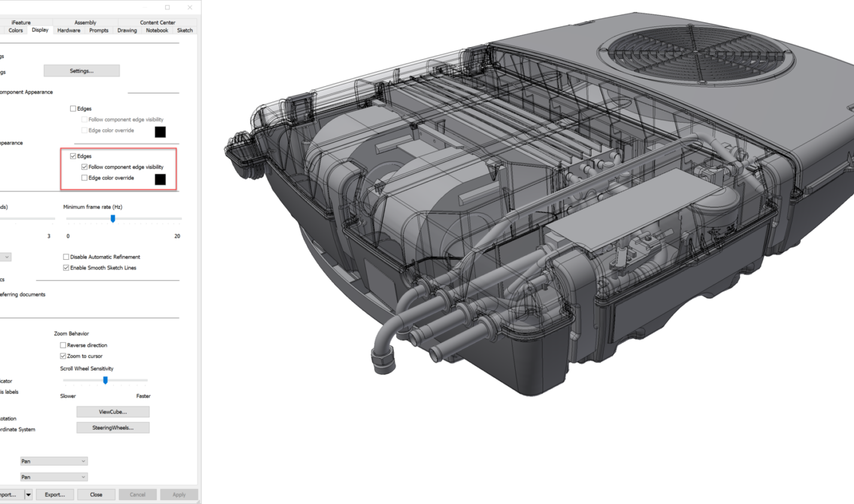Pick the black edge color swatch in red box
The height and width of the screenshot is (504, 854).
point(160,180)
